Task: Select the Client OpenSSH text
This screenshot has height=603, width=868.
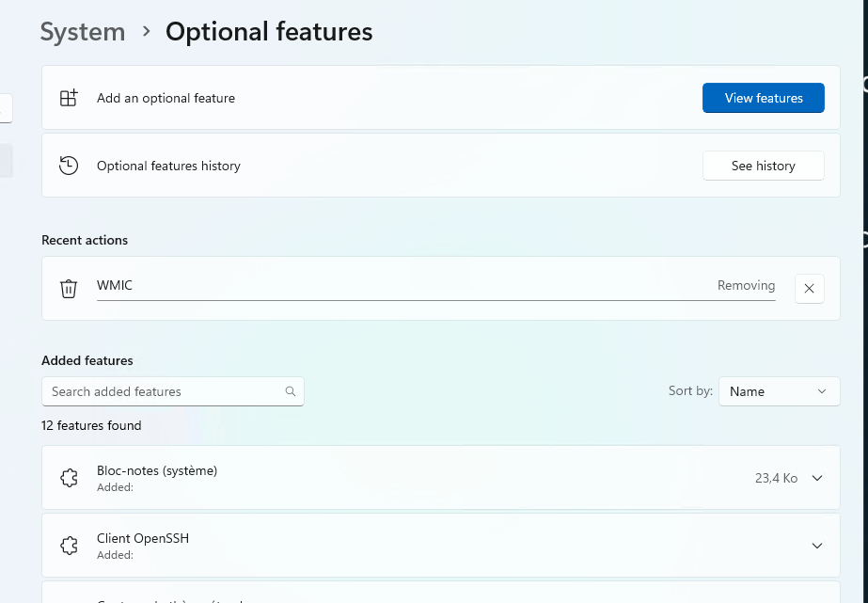Action: tap(143, 538)
